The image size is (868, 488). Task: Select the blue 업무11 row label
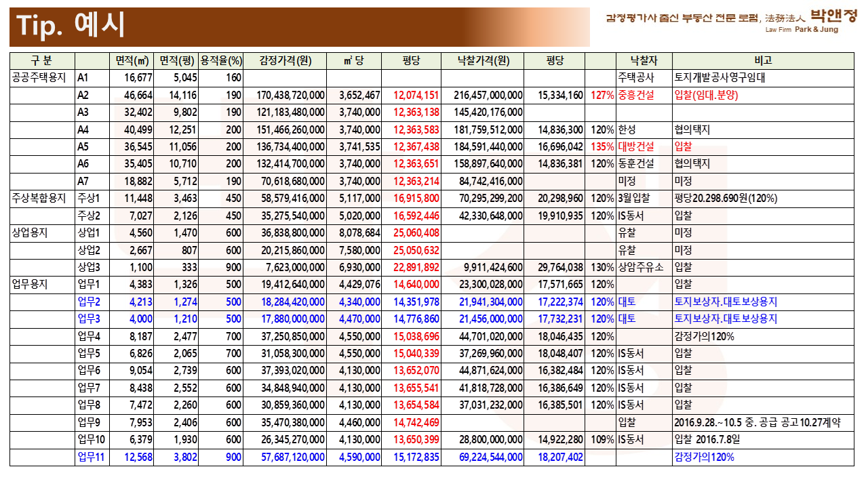click(92, 457)
